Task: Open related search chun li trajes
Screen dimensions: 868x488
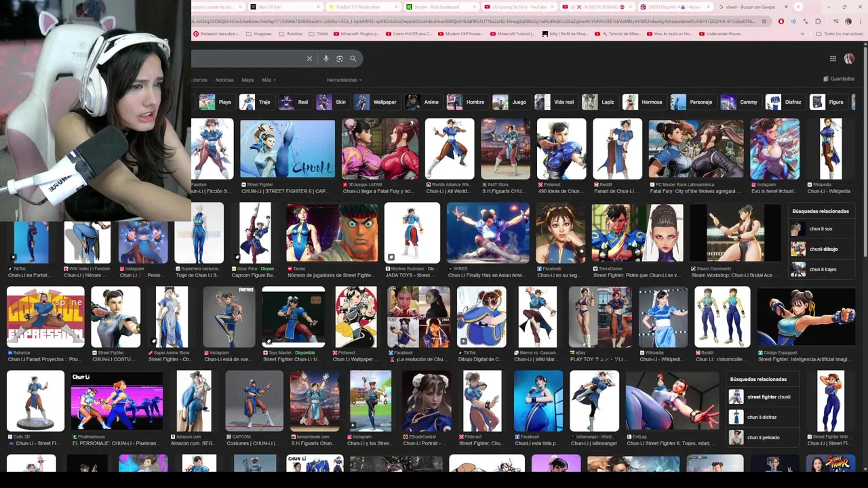Action: tap(822, 269)
